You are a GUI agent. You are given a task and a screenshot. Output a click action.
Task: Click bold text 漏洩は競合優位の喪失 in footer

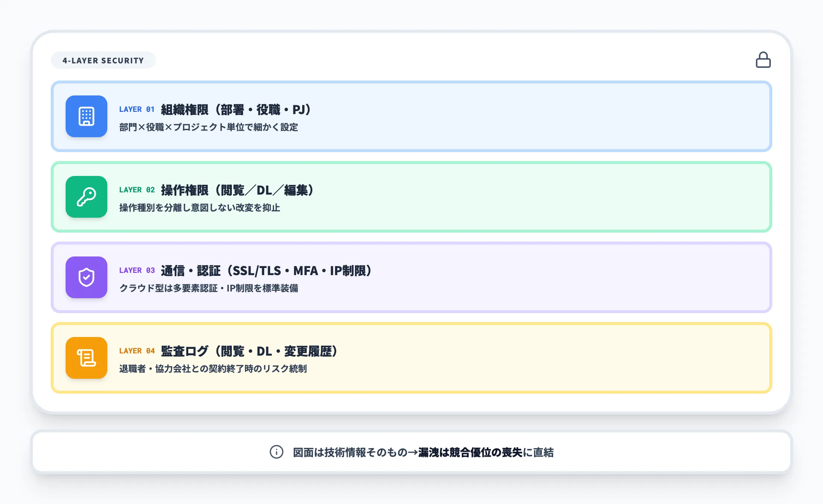click(x=470, y=452)
